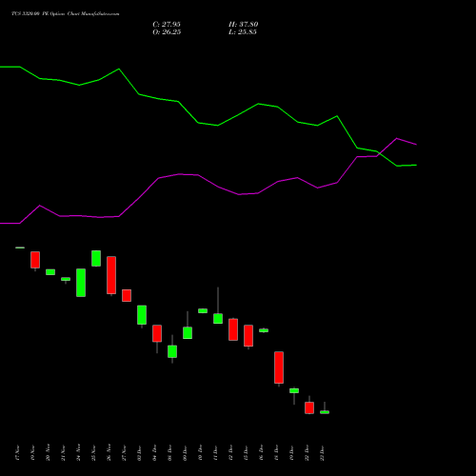The height and width of the screenshot is (476, 476).
Task: Click the open value O: 26.25
Action: [167, 32]
